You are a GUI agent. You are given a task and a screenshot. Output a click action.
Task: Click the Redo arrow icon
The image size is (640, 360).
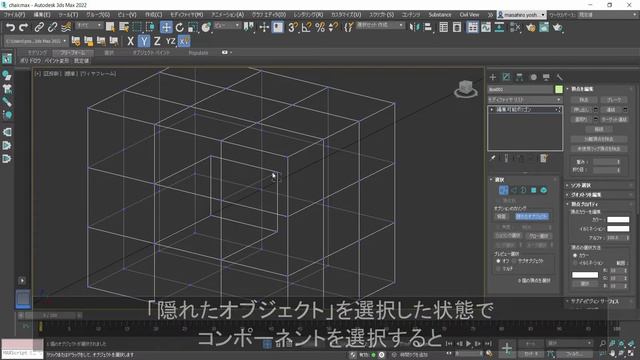point(24,27)
